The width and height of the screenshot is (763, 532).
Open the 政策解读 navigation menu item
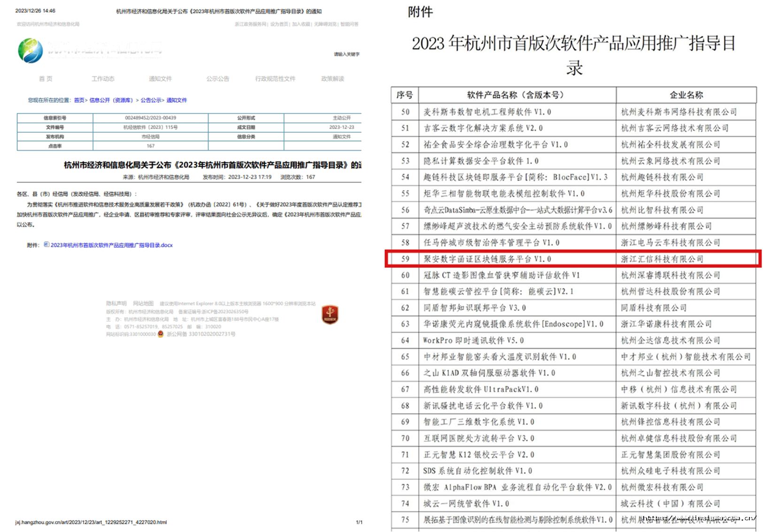coord(333,79)
